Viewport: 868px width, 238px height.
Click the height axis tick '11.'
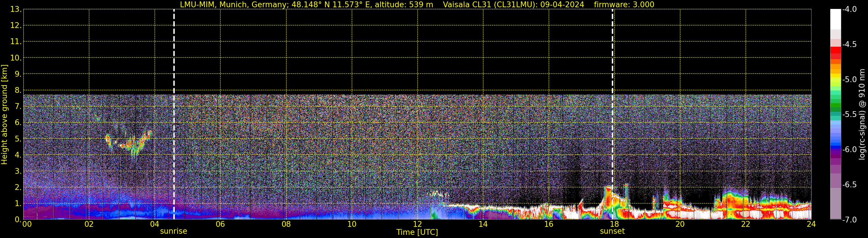tap(16, 42)
